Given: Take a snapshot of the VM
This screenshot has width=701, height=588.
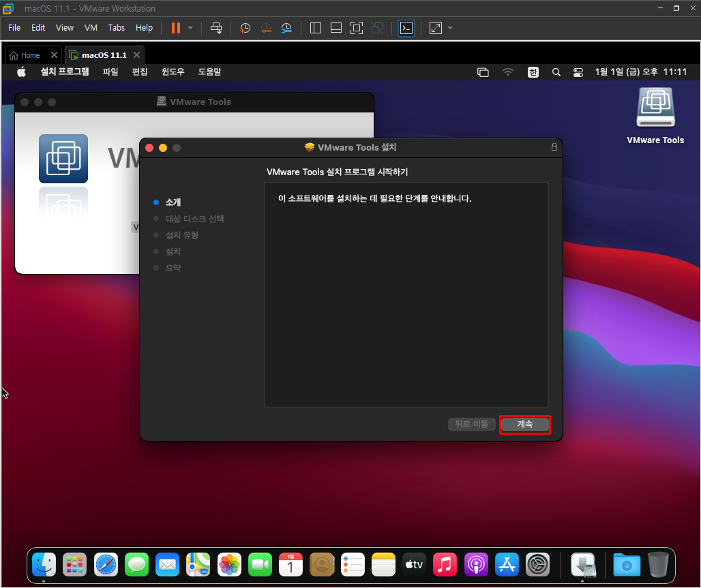Looking at the screenshot, I should pos(245,28).
